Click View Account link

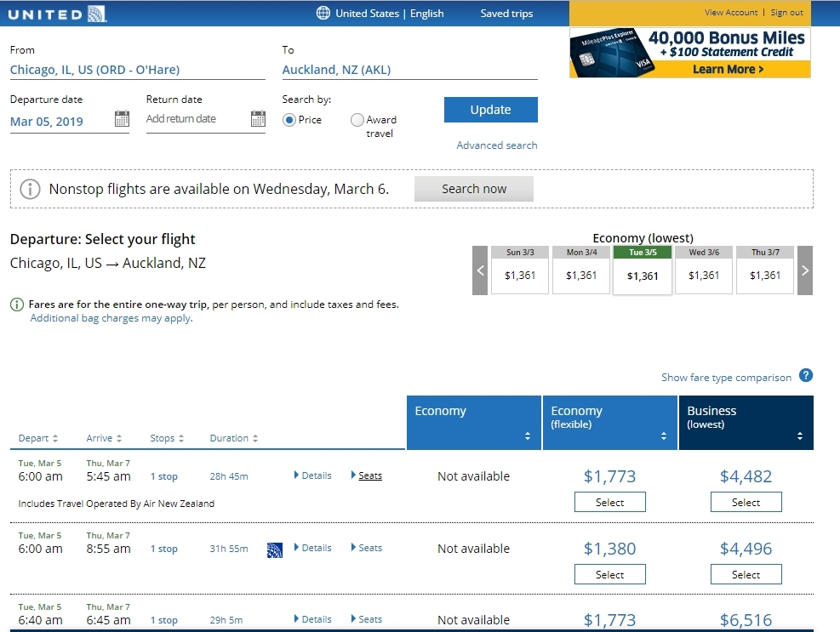(x=731, y=12)
